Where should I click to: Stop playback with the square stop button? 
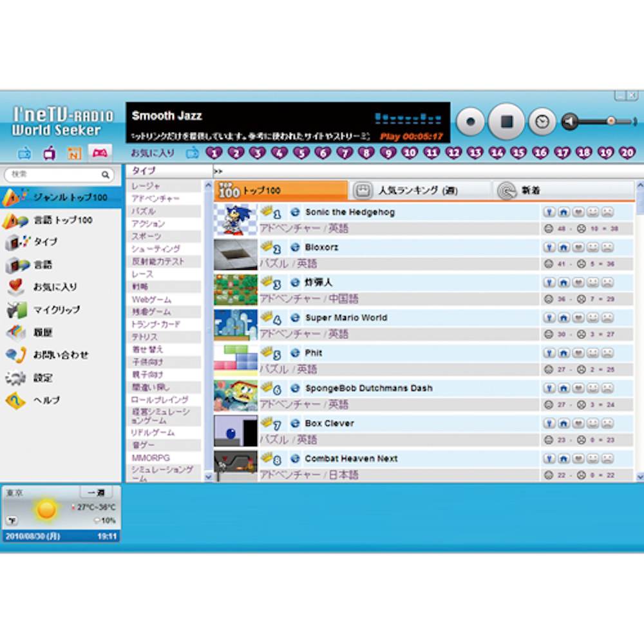506,122
